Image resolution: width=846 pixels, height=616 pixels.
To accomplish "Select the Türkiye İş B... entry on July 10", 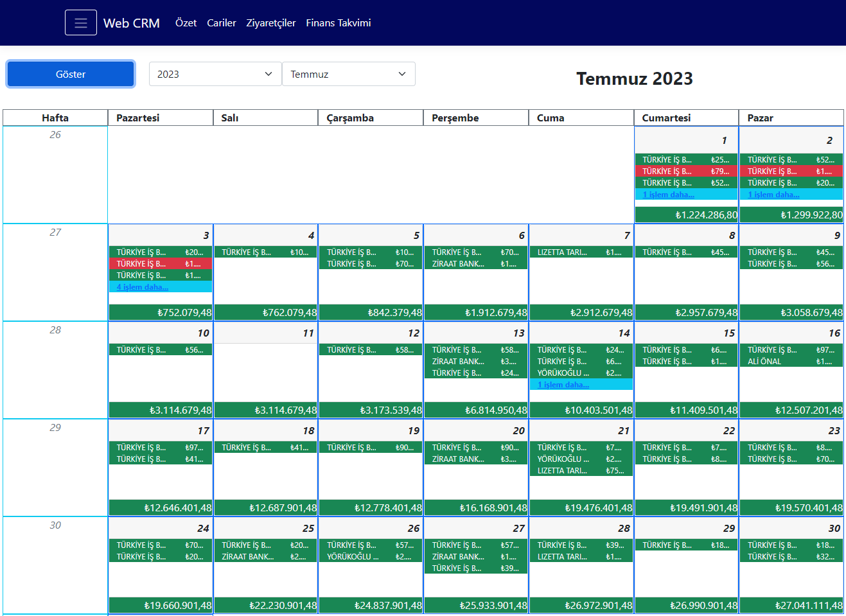I will click(x=161, y=350).
